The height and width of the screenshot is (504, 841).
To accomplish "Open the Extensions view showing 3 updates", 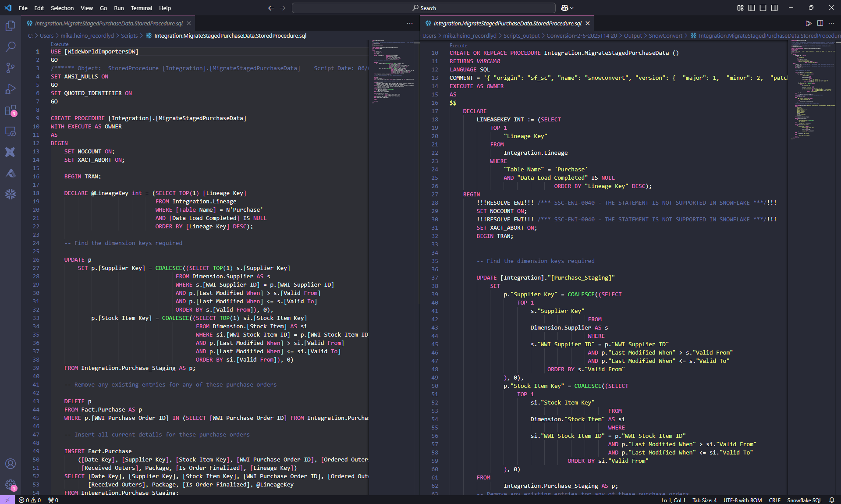I will pyautogui.click(x=11, y=110).
